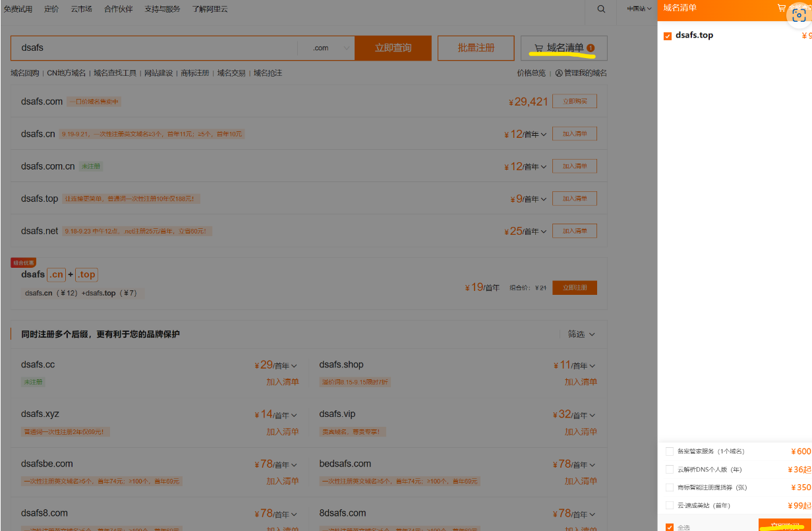Click the cart icon in 域名清单 panel header
The height and width of the screenshot is (531, 812).
[782, 9]
